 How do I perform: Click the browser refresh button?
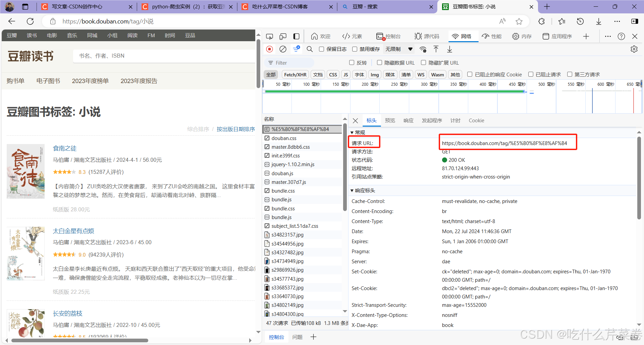tap(30, 21)
